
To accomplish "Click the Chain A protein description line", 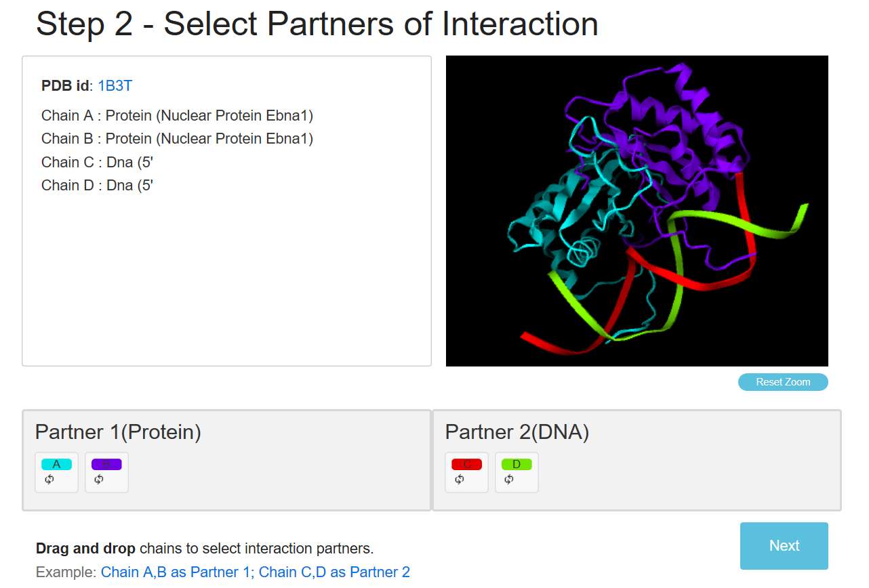I will 177,116.
